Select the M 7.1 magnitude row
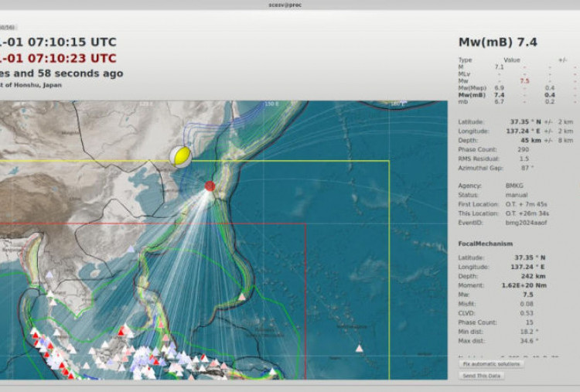580x392 pixels. 517,67
